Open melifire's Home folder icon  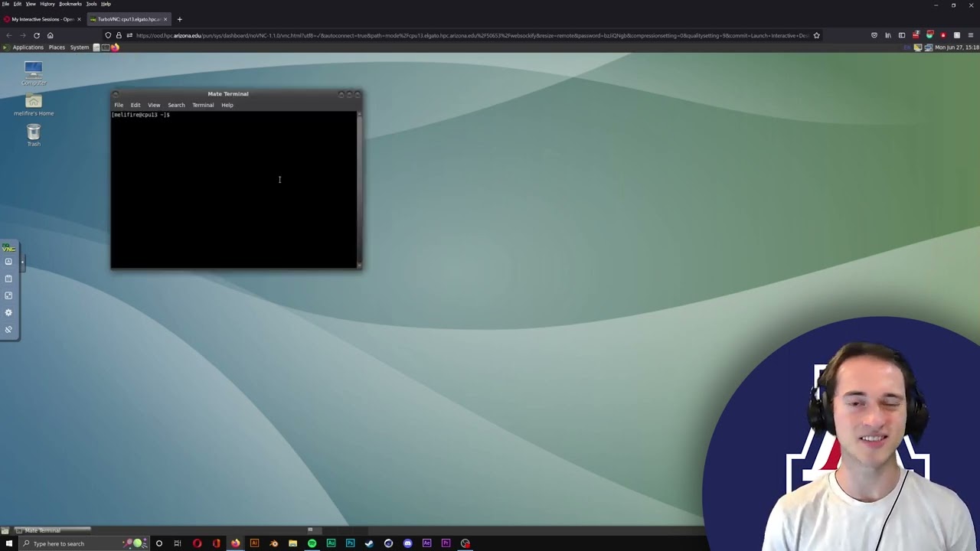(x=33, y=105)
